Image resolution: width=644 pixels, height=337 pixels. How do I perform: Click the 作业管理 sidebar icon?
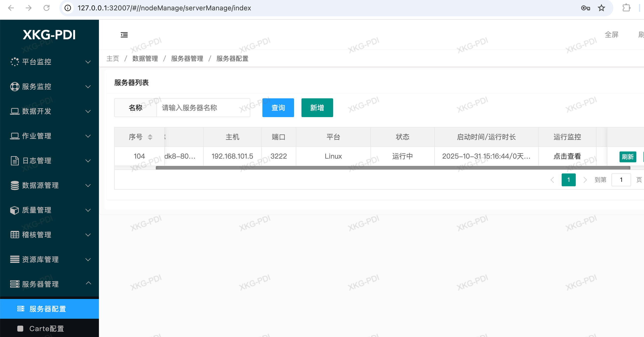pyautogui.click(x=15, y=136)
